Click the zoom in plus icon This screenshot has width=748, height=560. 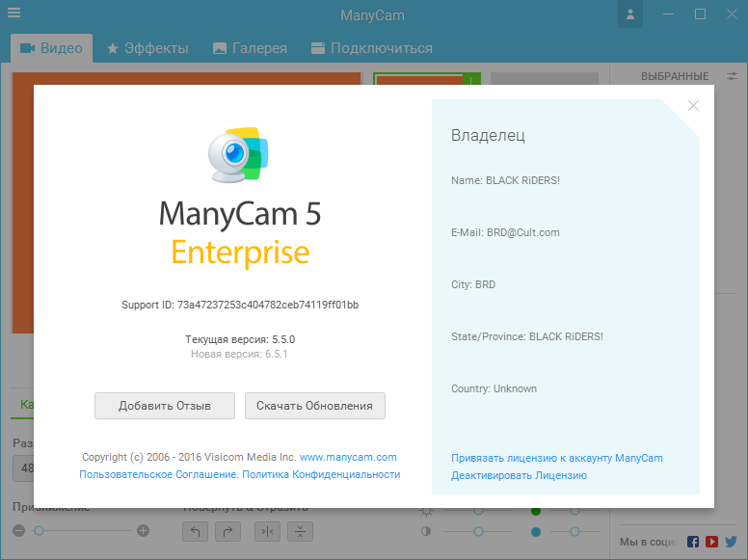144,531
